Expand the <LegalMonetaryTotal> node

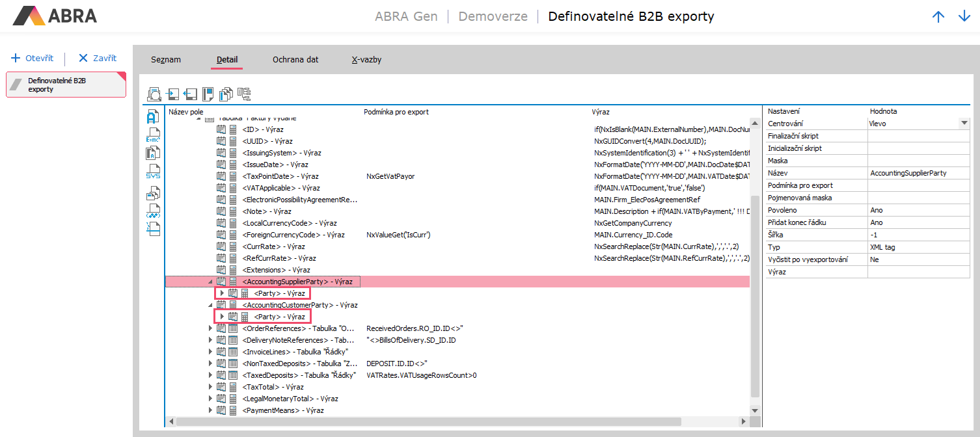(210, 399)
